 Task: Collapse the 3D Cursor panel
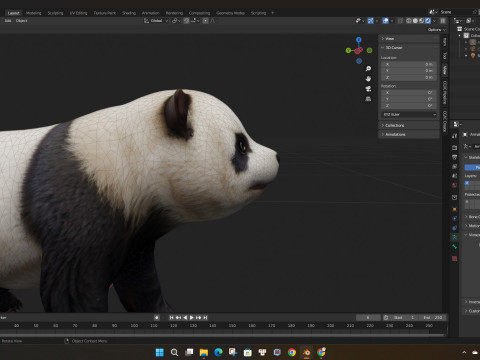[409, 48]
